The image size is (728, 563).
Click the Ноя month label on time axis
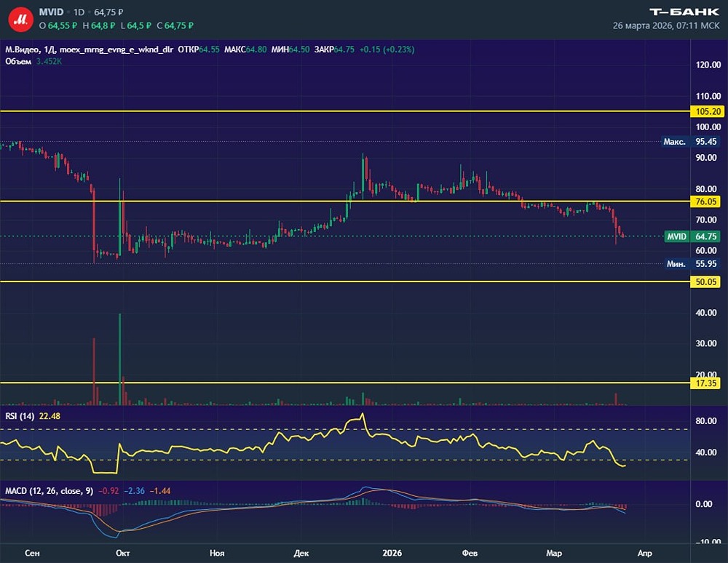pos(217,553)
